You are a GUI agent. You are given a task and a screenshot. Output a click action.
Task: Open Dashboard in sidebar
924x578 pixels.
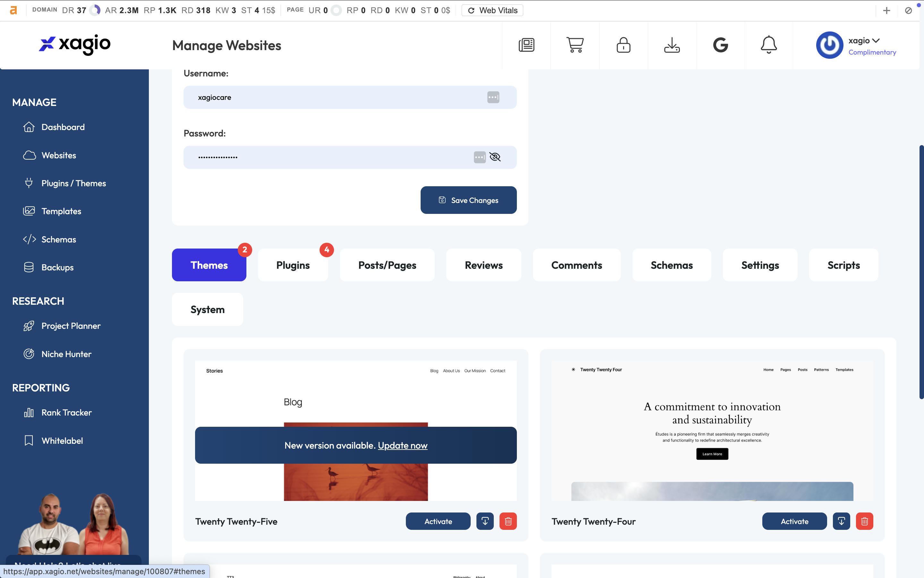point(54,127)
